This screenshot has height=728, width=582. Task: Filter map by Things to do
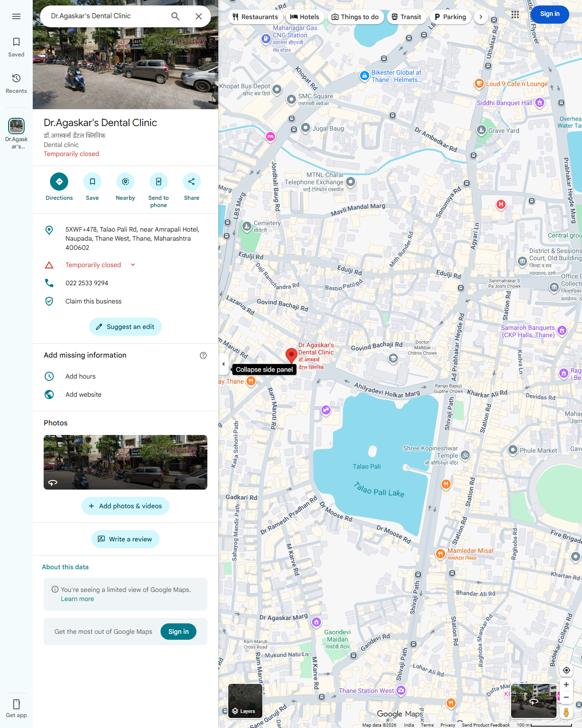(355, 17)
